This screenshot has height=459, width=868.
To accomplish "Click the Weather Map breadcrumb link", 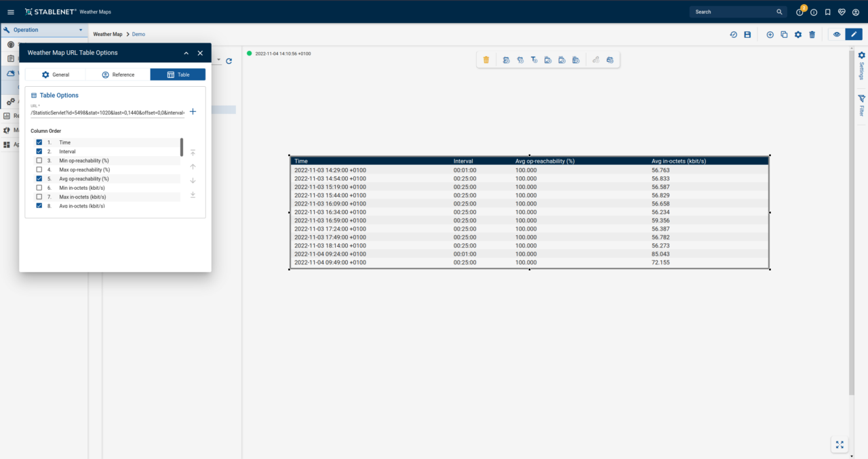I will (107, 35).
